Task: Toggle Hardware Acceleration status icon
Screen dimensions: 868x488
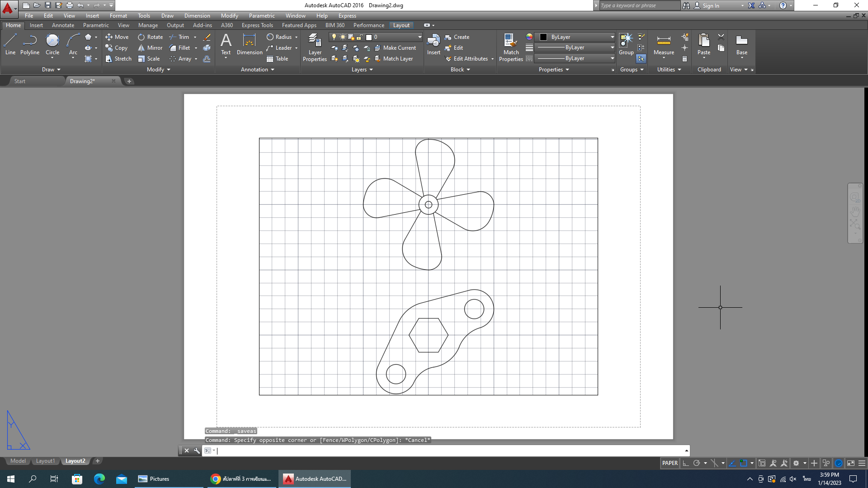Action: 839,463
